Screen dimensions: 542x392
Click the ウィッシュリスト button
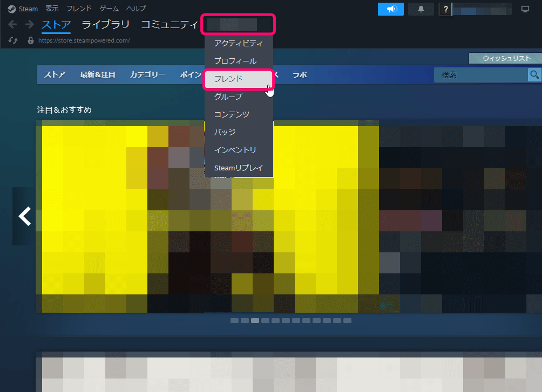tap(506, 58)
